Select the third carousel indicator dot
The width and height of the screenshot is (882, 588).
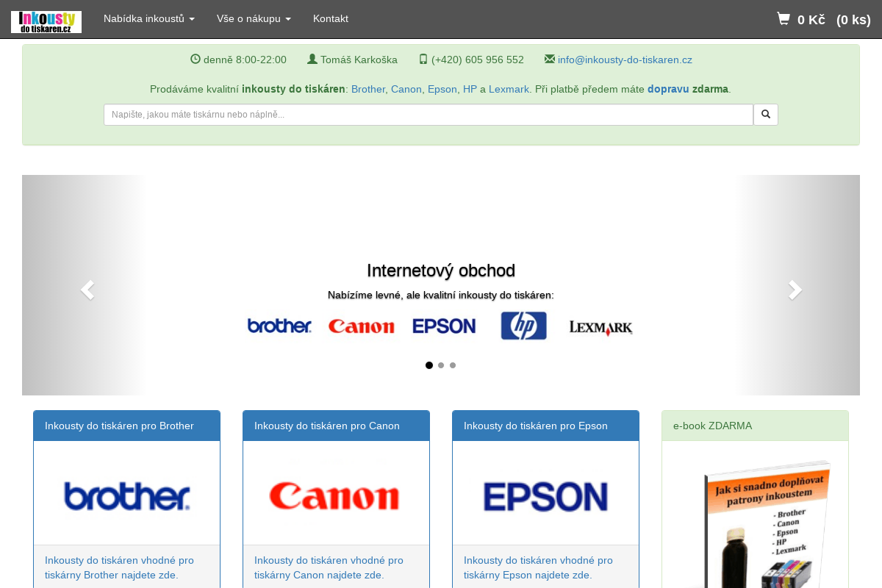[453, 365]
